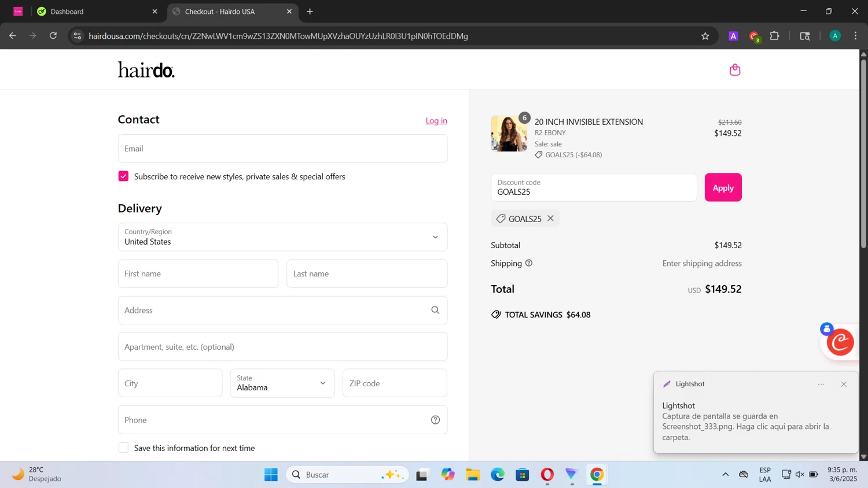868x488 pixels.
Task: Open the floating red chat widget
Action: click(840, 342)
